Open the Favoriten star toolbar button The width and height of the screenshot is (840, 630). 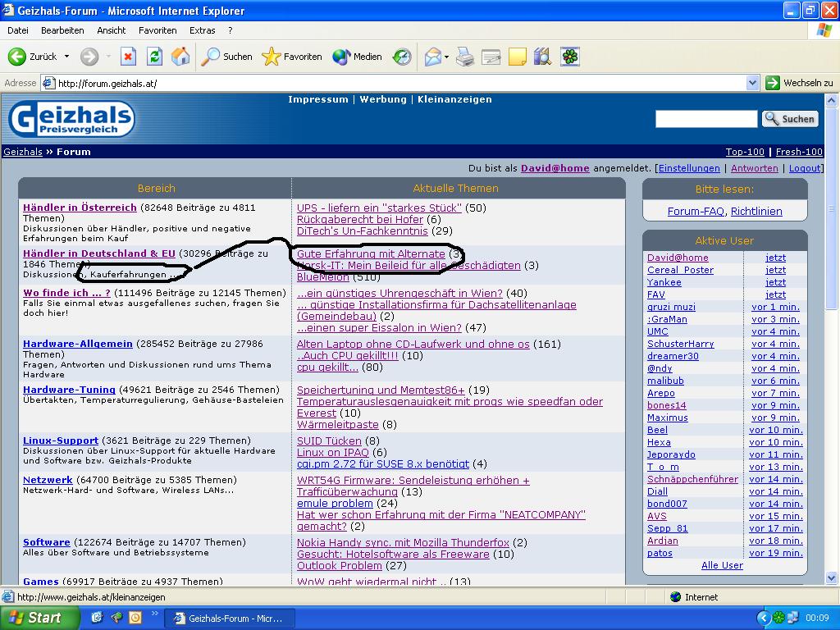292,57
